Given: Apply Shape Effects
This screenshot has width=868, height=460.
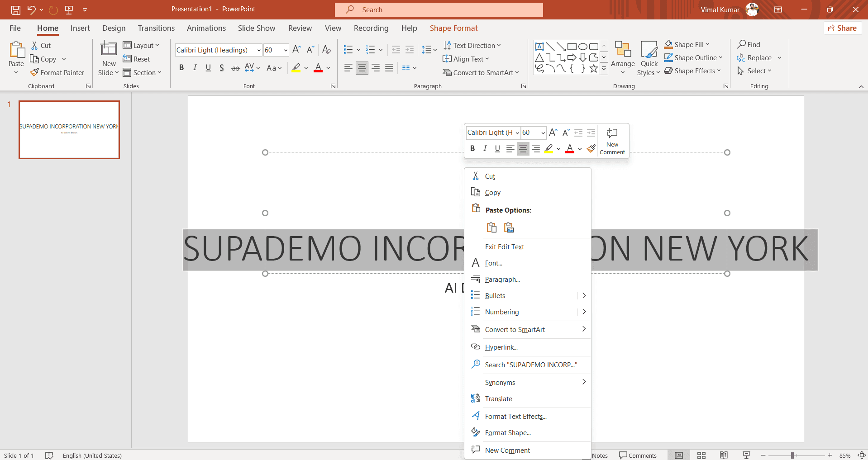Looking at the screenshot, I should (692, 71).
